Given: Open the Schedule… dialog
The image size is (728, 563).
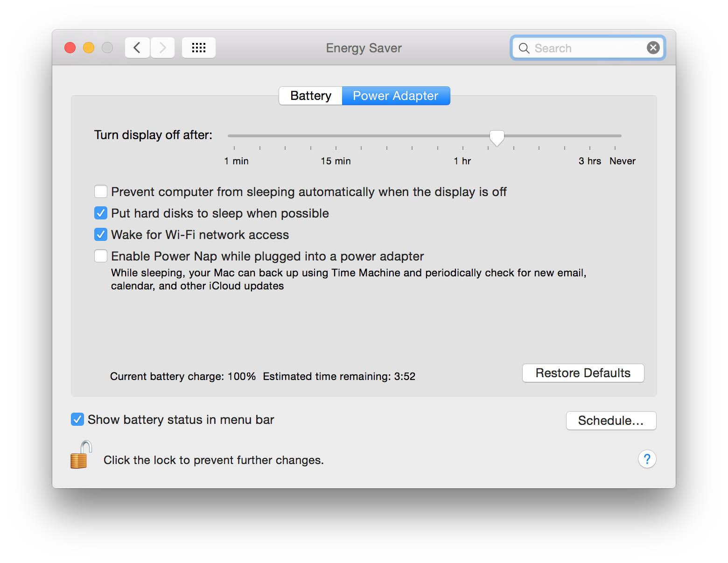Looking at the screenshot, I should (x=611, y=421).
